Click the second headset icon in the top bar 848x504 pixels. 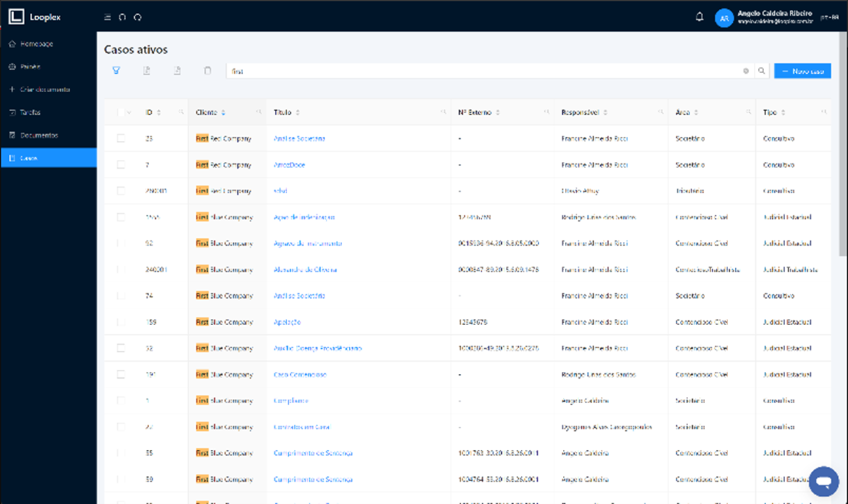coord(138,18)
